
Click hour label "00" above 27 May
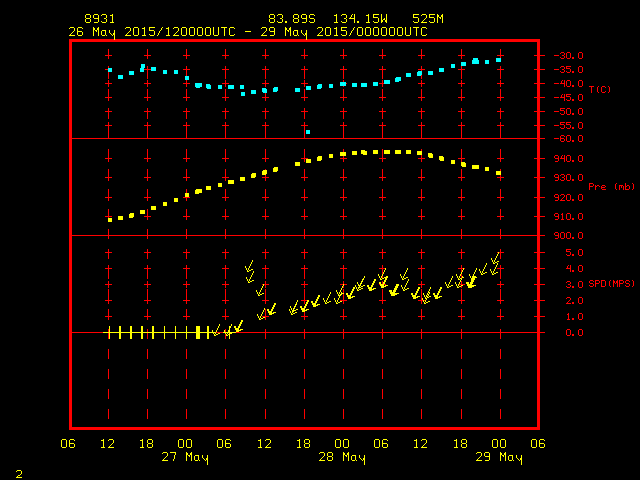point(185,444)
